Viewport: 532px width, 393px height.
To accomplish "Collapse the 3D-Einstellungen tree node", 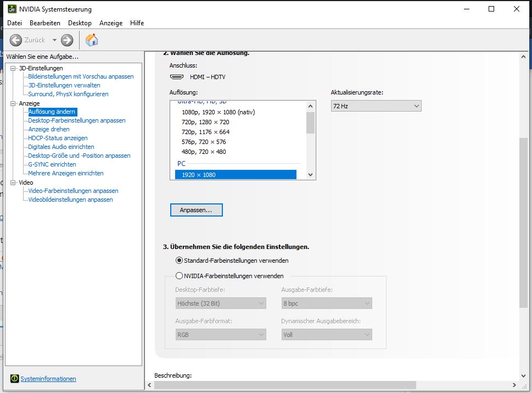I will pyautogui.click(x=13, y=68).
